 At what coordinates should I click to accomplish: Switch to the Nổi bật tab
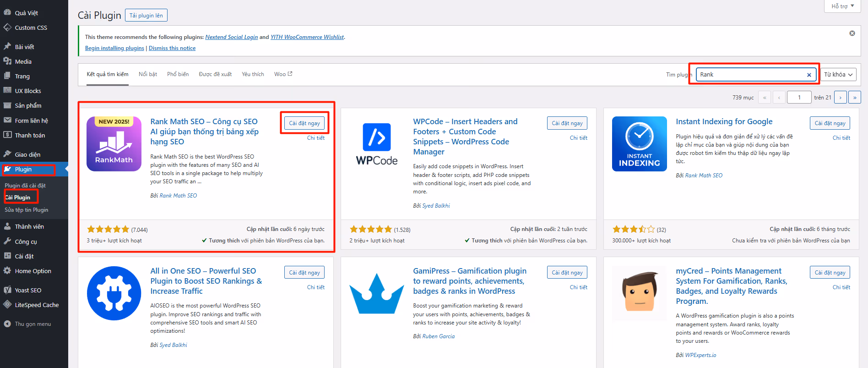[x=148, y=74]
